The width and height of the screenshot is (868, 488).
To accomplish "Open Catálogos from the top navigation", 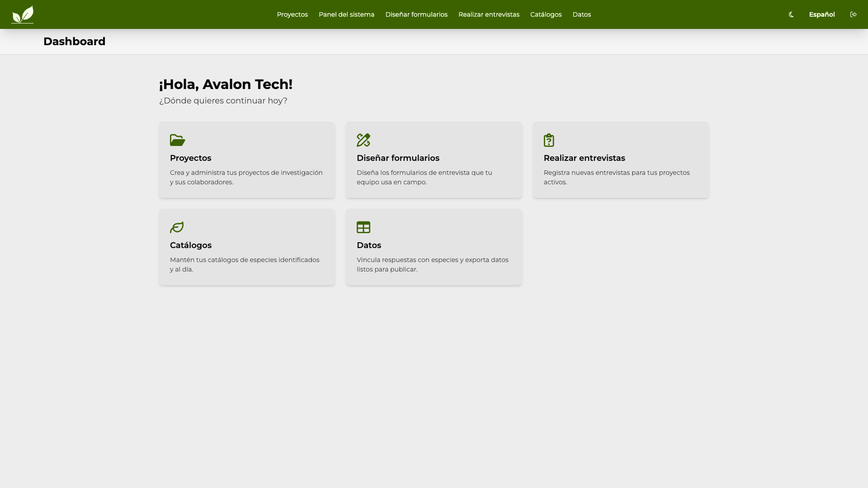I will point(546,14).
